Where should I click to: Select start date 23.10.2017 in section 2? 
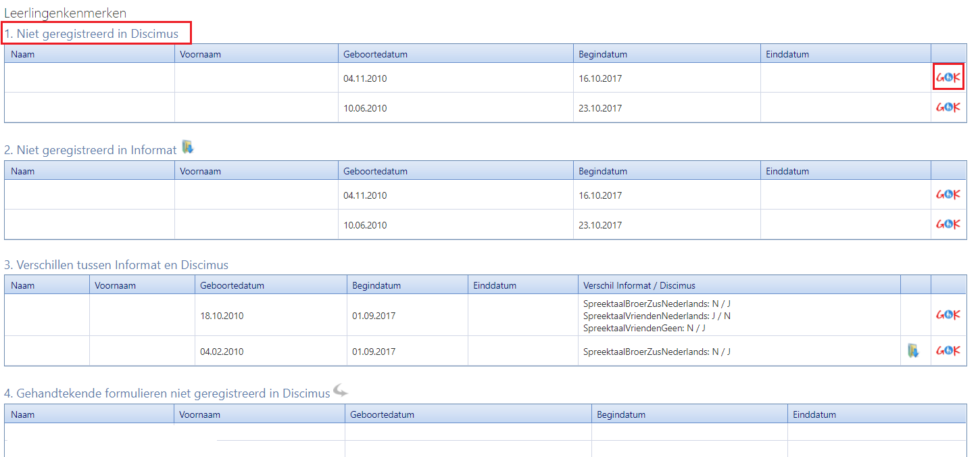(600, 225)
